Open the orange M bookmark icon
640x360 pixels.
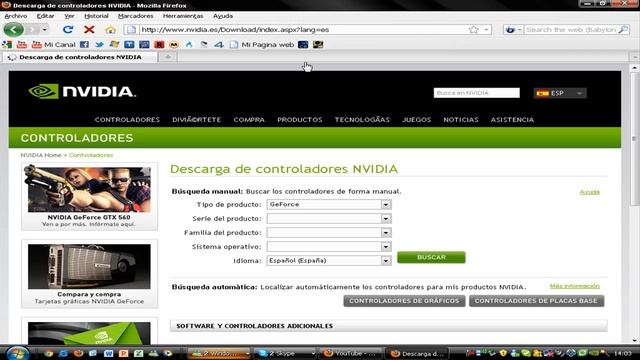pos(174,44)
